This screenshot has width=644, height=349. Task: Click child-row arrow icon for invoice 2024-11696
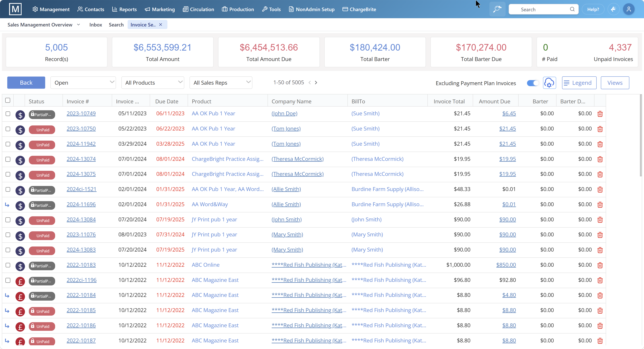tap(7, 205)
